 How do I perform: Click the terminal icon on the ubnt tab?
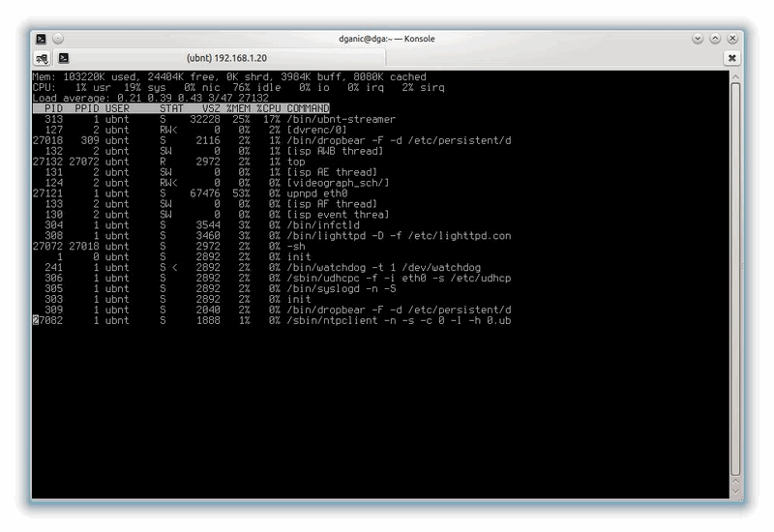coord(64,58)
